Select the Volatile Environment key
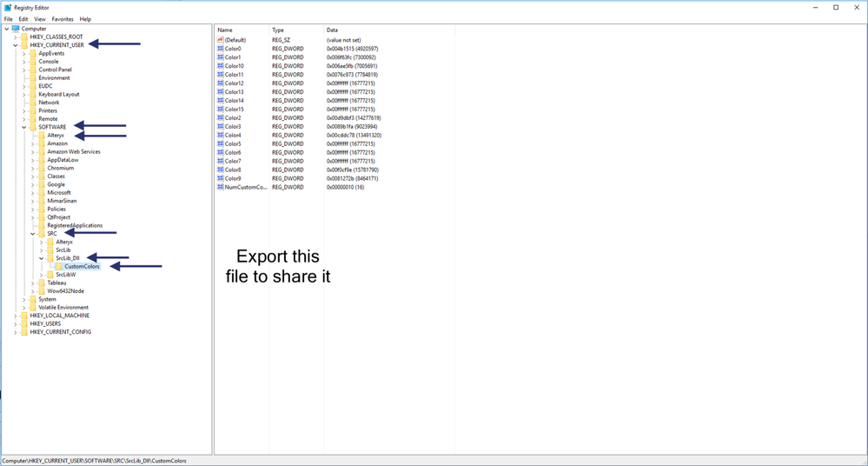This screenshot has width=868, height=466. tap(63, 308)
